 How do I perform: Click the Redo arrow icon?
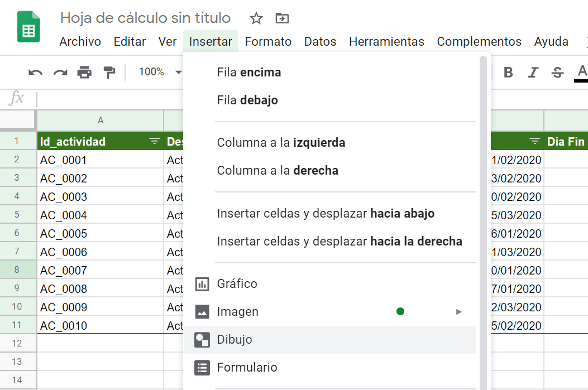coord(60,71)
